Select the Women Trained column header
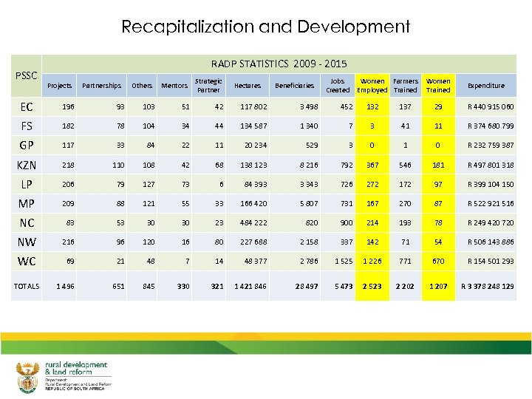This screenshot has height=399, width=532. [x=438, y=86]
